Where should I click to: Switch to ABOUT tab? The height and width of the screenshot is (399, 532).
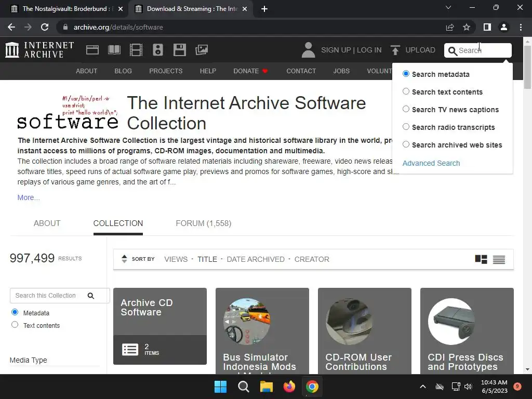tap(47, 223)
